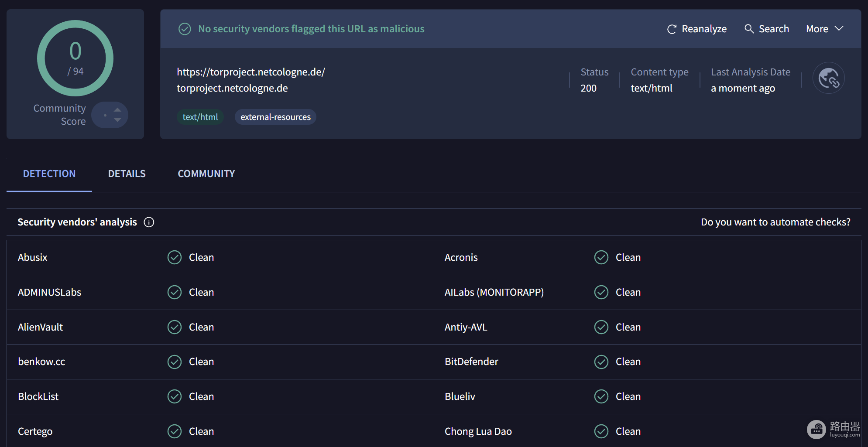Click Do you want to automate checks link
Viewport: 868px width, 447px height.
[775, 222]
